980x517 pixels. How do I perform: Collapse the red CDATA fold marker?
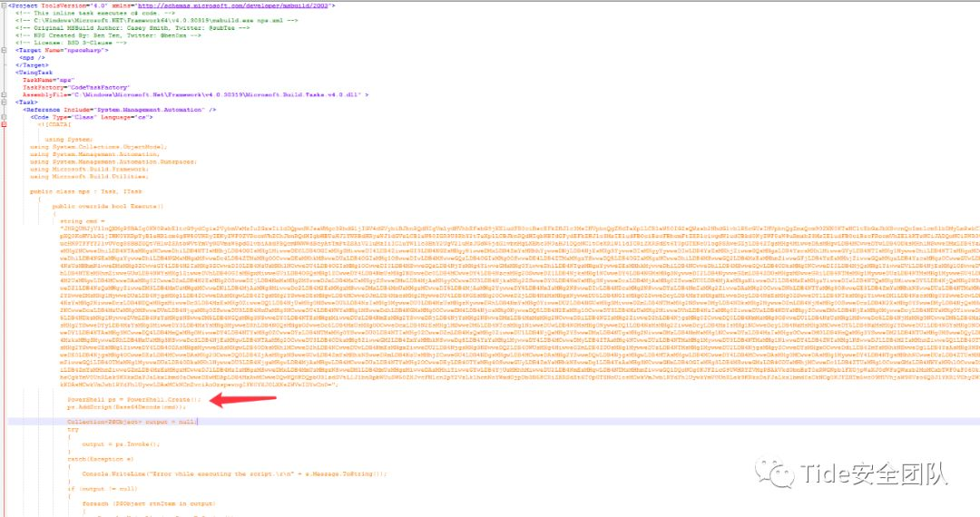(5, 124)
